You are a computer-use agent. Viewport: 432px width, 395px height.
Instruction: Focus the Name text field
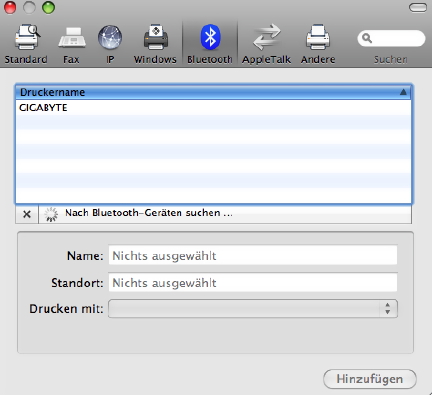click(253, 256)
